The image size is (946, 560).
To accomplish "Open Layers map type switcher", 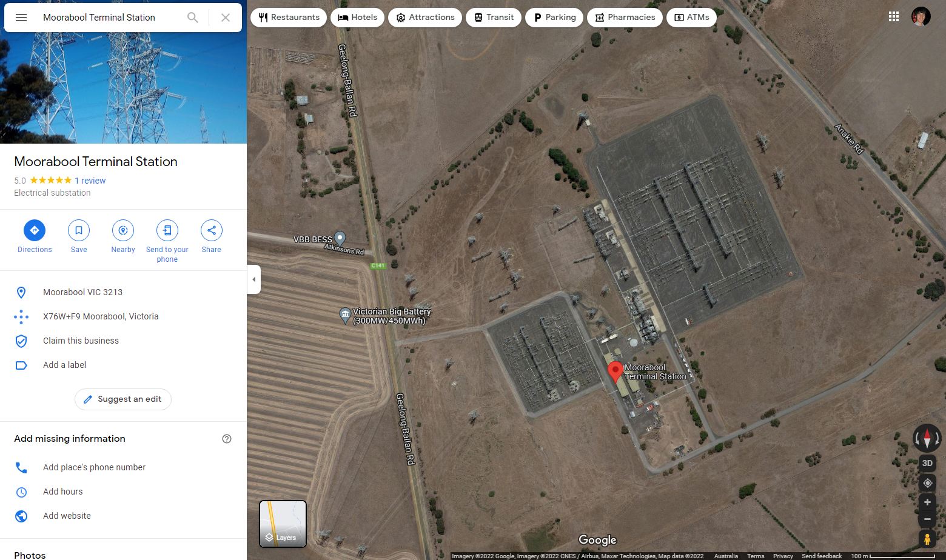I will coord(283,524).
